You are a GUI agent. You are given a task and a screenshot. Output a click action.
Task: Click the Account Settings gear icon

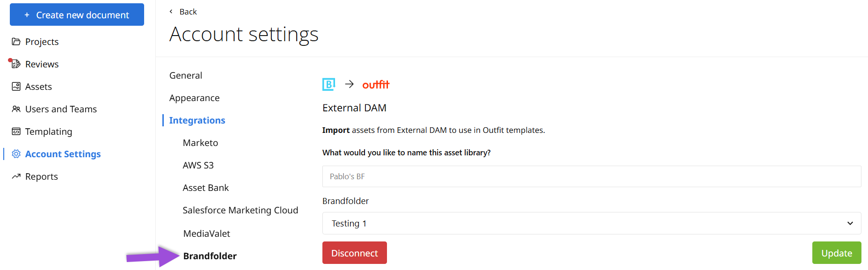click(x=16, y=154)
